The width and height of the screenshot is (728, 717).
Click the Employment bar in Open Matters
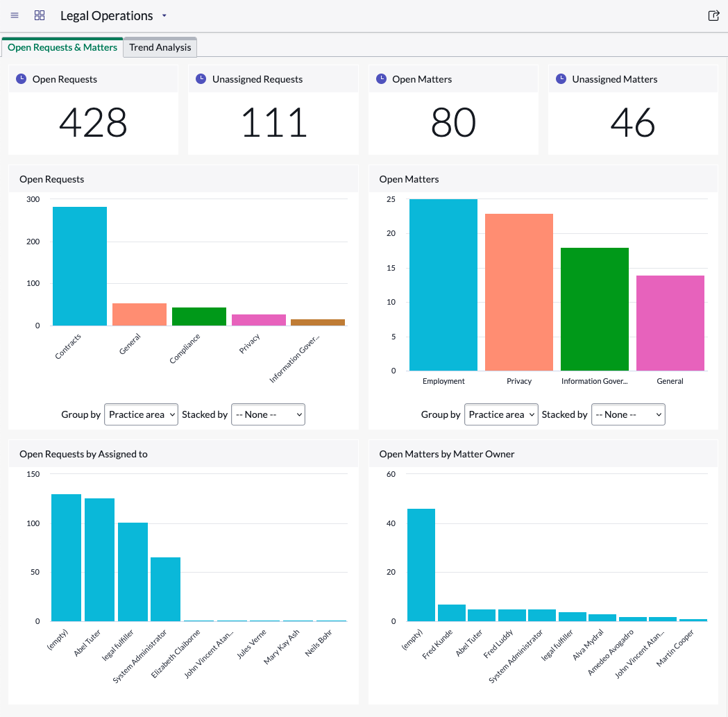pyautogui.click(x=443, y=285)
